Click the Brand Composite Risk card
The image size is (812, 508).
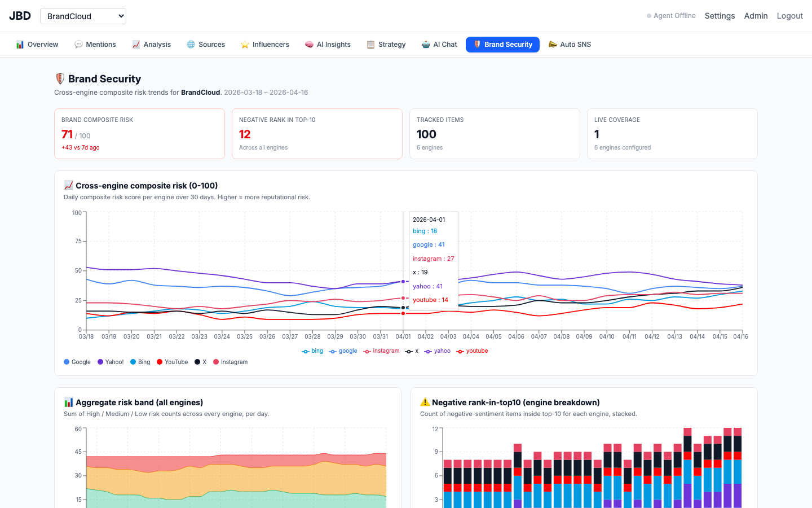[139, 134]
